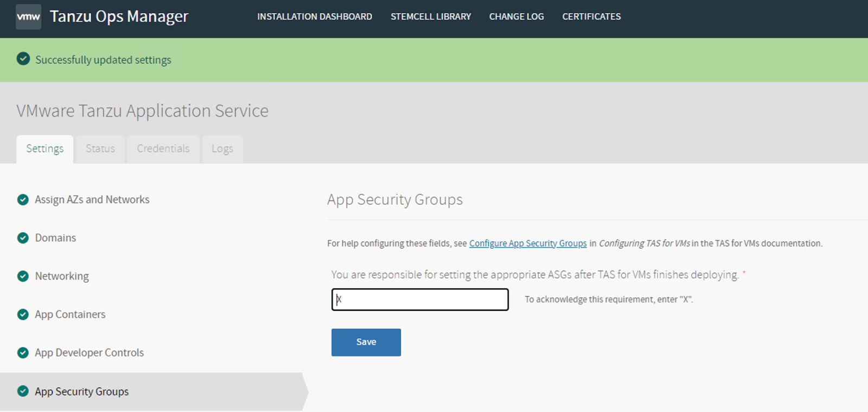
Task: Click the VMware Tanzu Application Service heading
Action: point(143,111)
